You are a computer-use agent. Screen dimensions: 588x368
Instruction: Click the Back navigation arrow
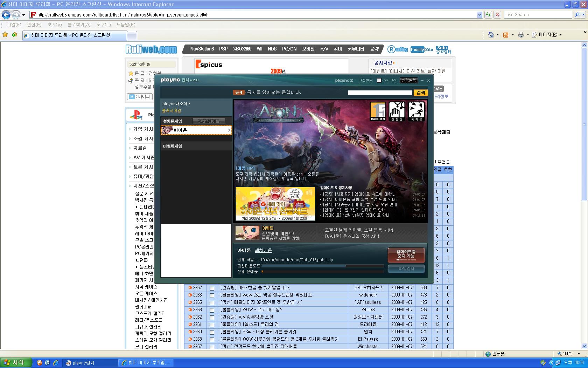[6, 15]
